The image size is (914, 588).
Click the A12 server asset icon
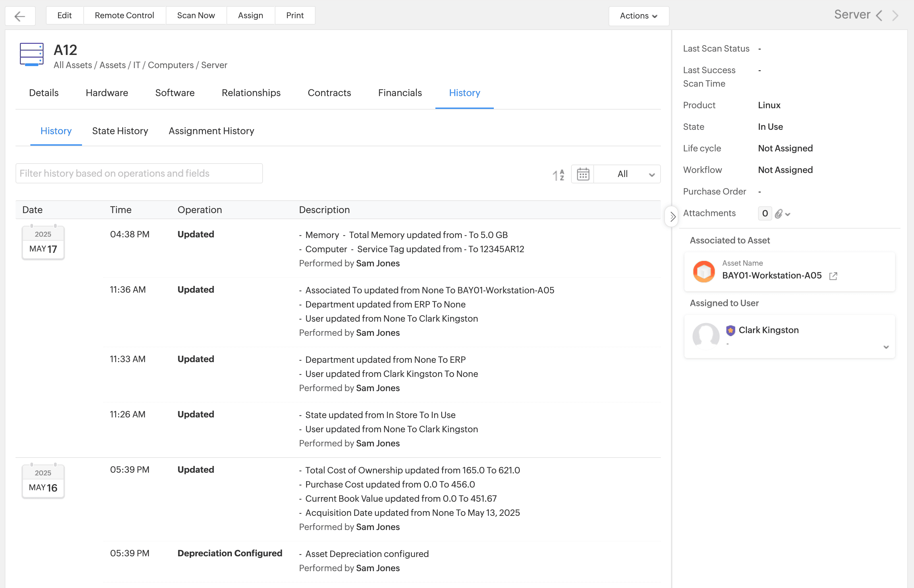tap(31, 55)
